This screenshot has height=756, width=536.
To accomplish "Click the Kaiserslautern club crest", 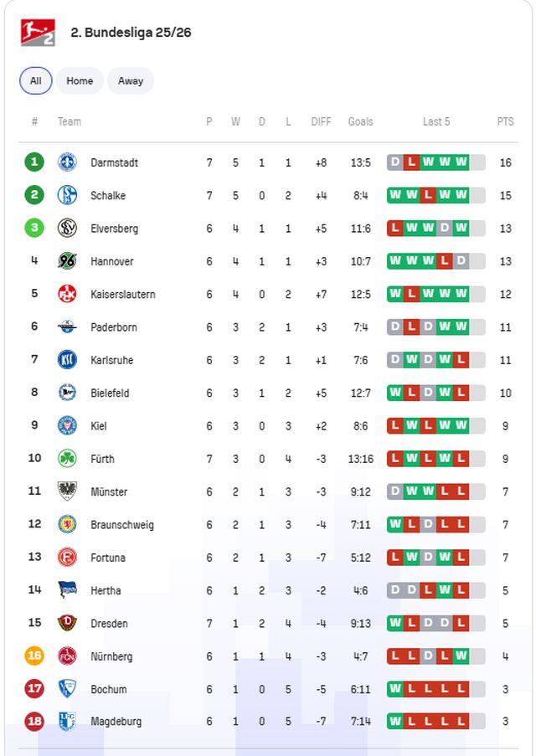I will pos(67,294).
